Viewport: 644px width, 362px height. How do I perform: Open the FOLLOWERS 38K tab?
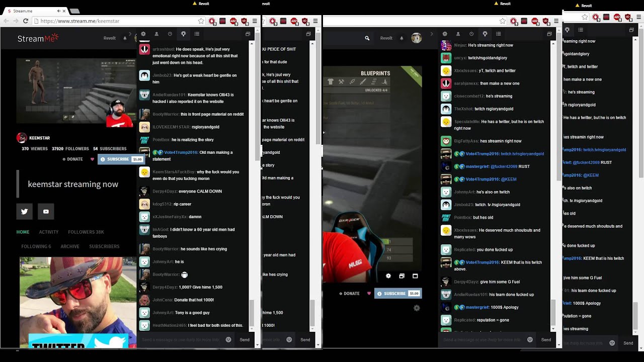click(86, 232)
